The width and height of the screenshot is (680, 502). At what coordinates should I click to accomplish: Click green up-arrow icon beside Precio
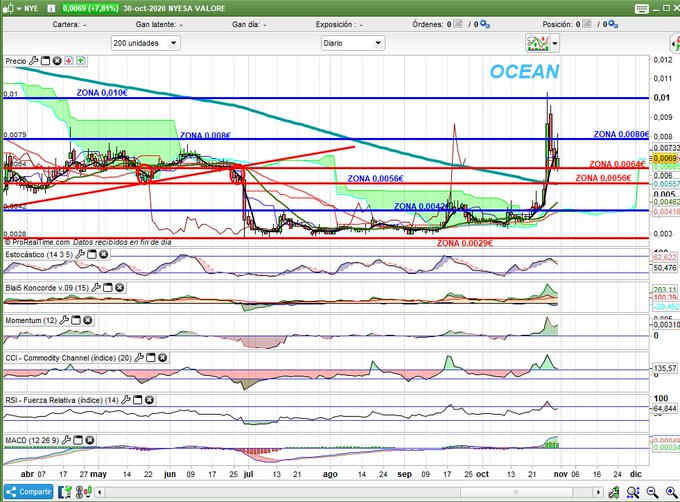[81, 61]
